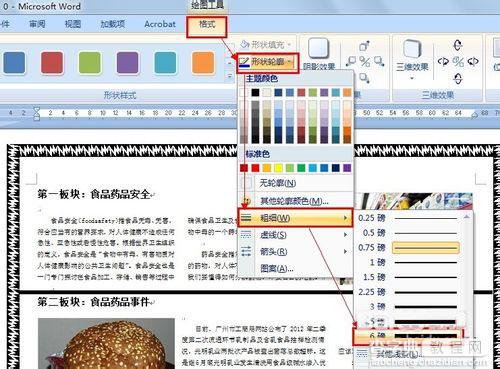Click the arrows (箭头) icon
The height and width of the screenshot is (369, 500).
(x=246, y=251)
